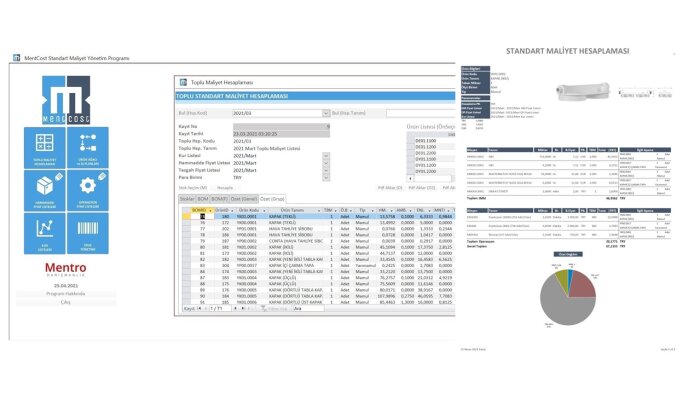Screen dimensions: 700x394
Task: Click the Kayıt Tarihi date field
Action: (x=281, y=134)
